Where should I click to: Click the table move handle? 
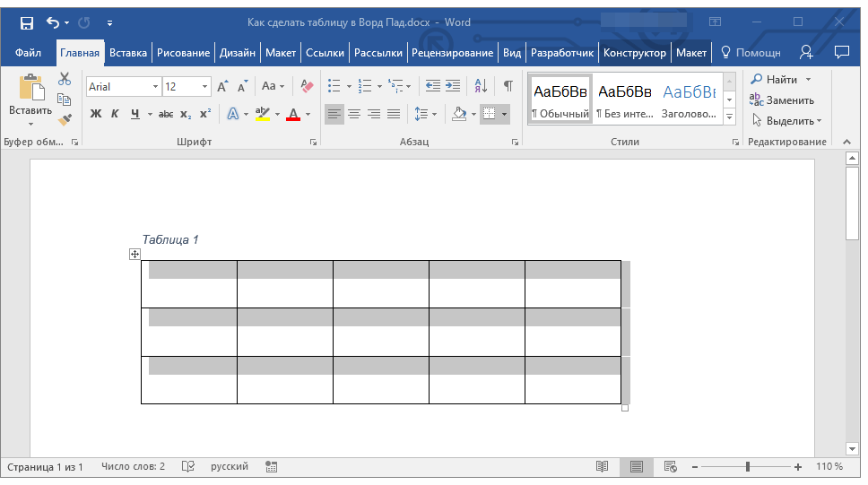coord(135,254)
